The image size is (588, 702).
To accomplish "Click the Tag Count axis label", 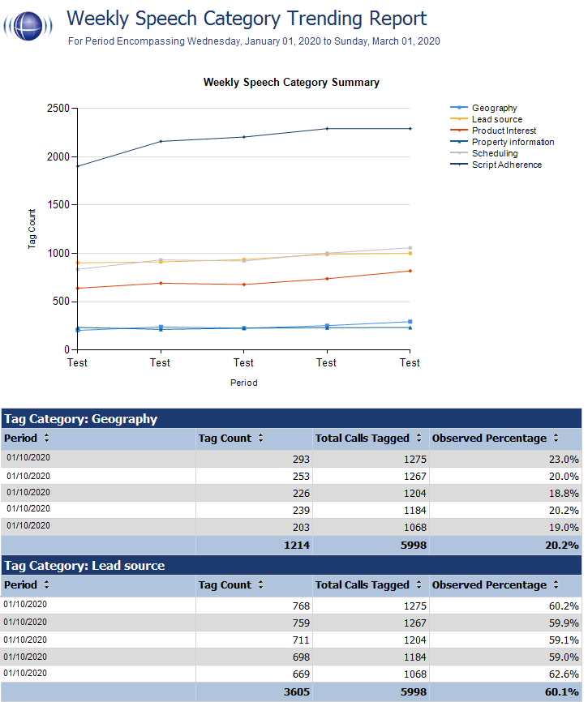I will (x=32, y=229).
